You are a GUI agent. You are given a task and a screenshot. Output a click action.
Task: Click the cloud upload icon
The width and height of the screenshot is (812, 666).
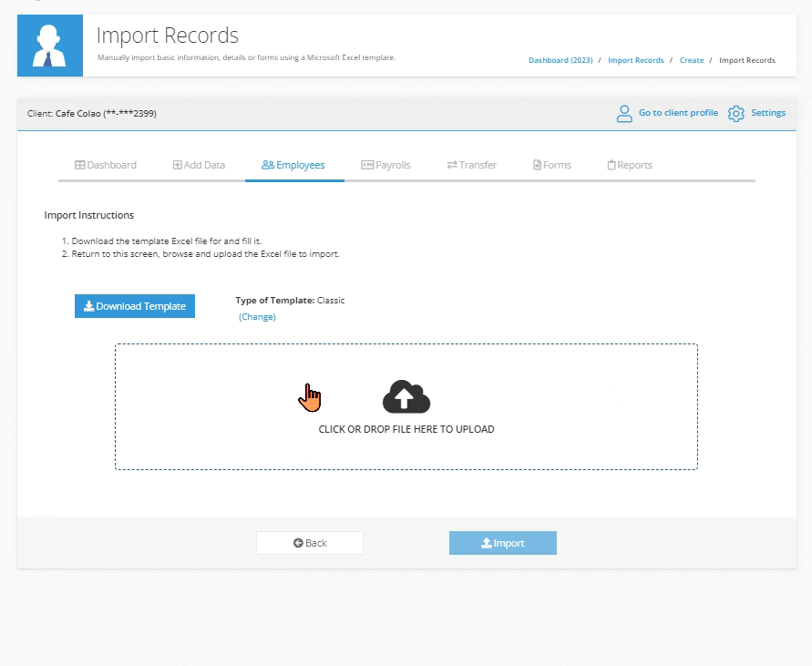(406, 396)
